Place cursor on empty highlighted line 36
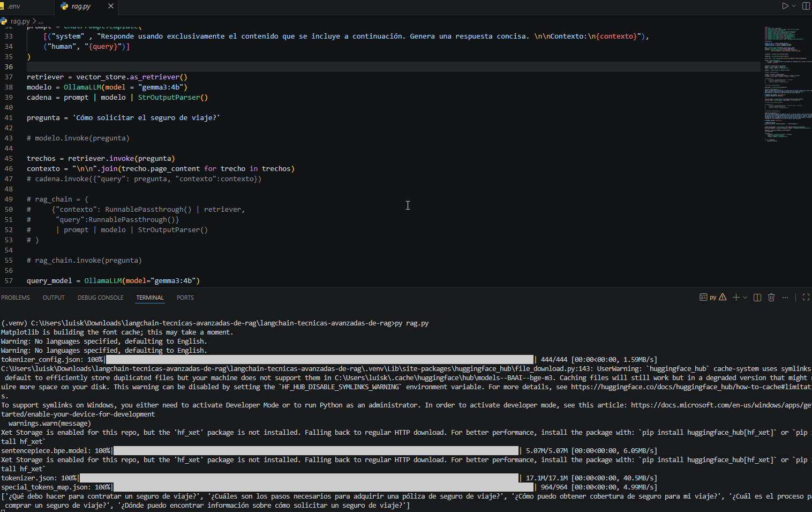This screenshot has width=812, height=512. click(394, 67)
